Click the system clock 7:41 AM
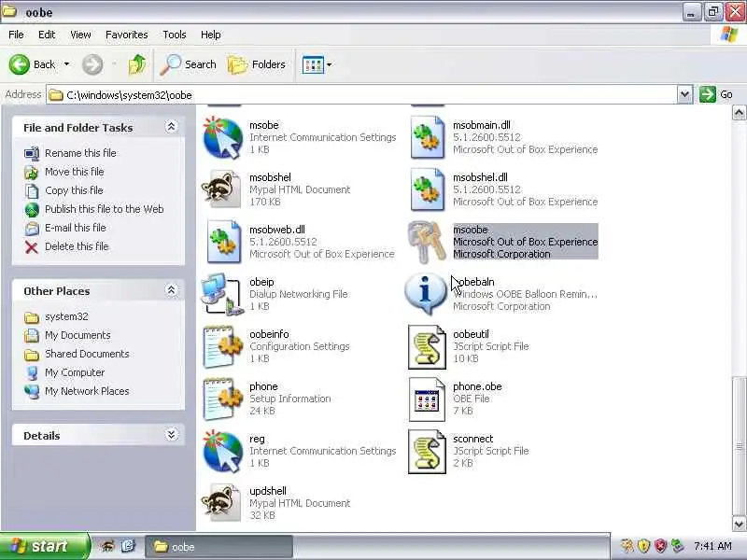 (712, 546)
